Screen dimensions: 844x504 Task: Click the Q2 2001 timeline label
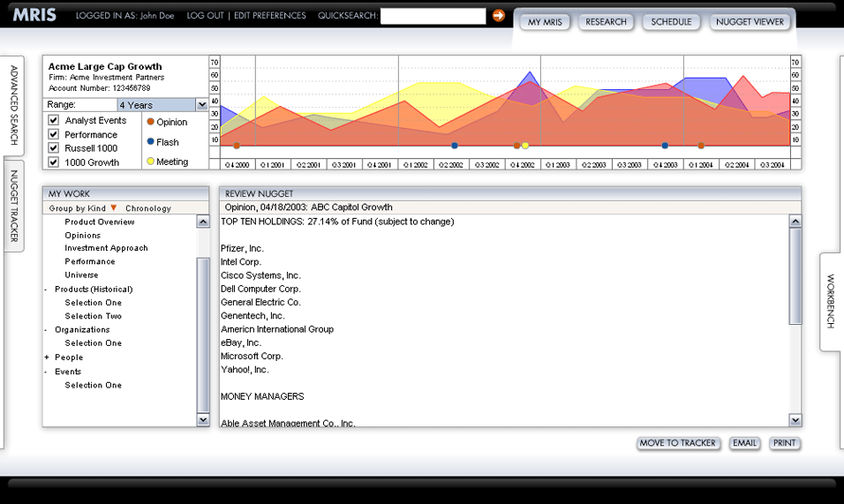308,164
